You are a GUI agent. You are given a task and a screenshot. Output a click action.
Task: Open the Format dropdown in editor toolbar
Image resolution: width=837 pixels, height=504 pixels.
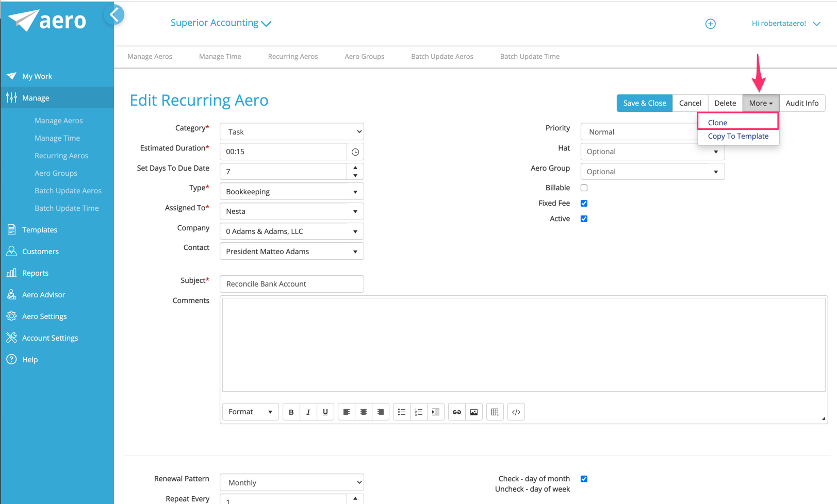251,412
